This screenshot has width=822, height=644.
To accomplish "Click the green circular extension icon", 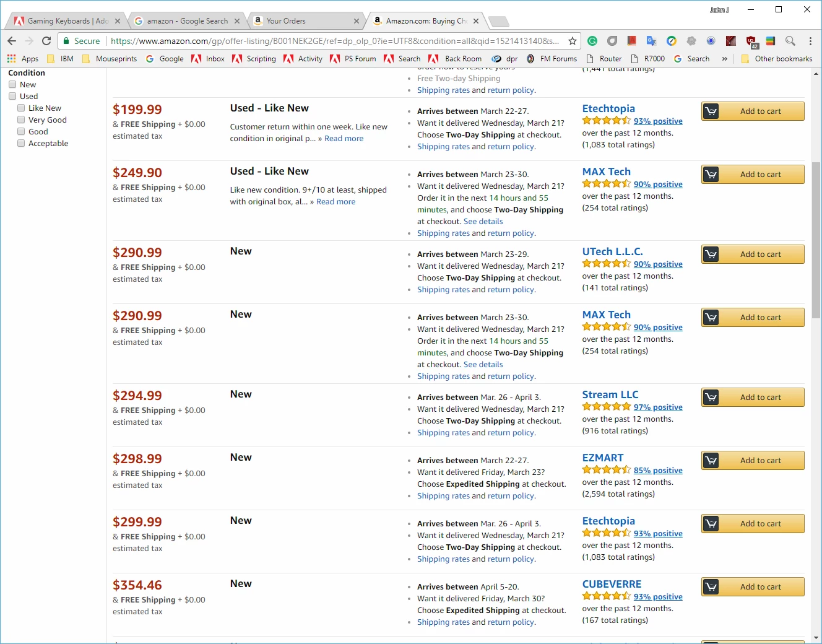I will (592, 41).
